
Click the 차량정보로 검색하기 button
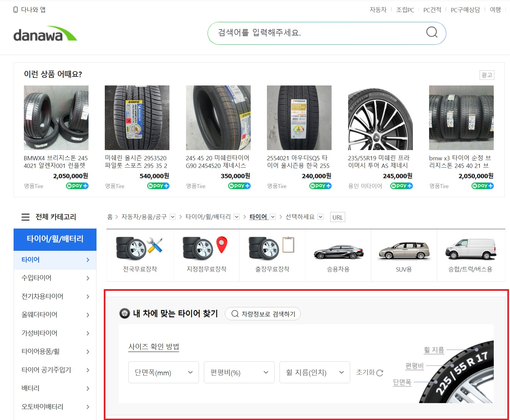[x=263, y=314]
